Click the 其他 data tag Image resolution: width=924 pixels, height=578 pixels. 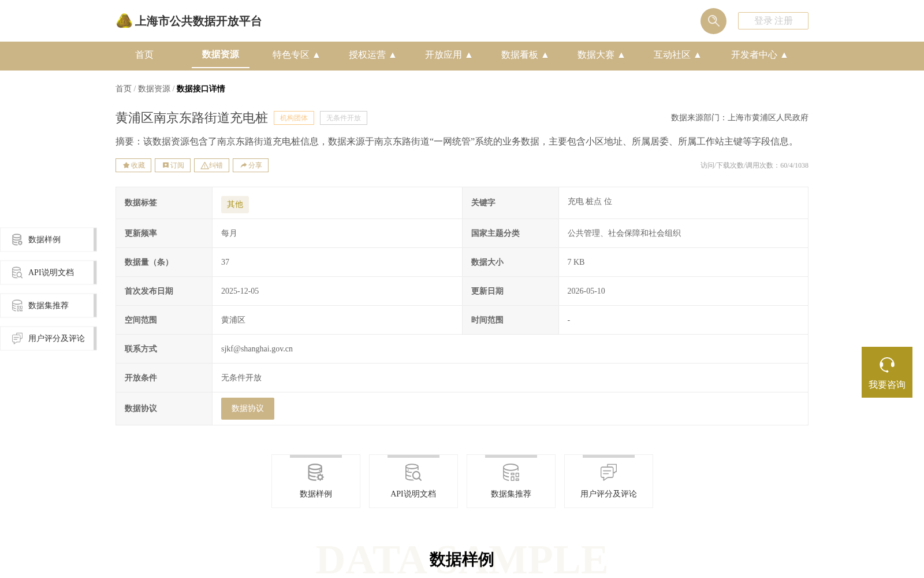pos(235,205)
